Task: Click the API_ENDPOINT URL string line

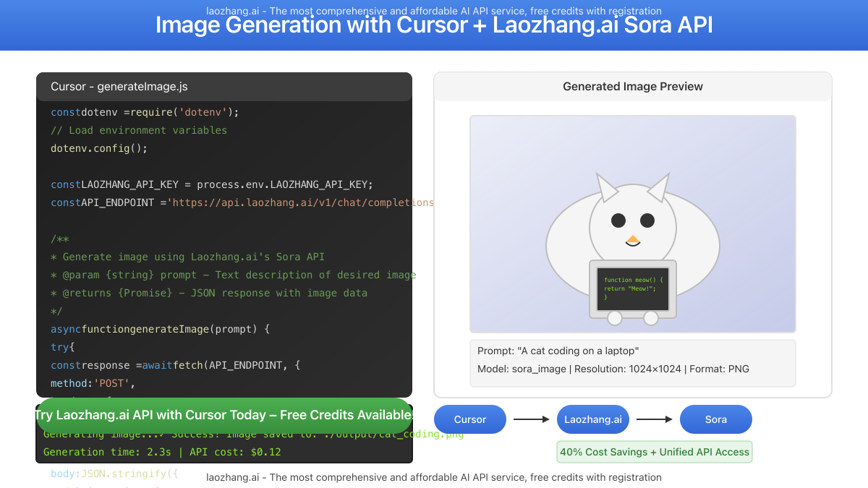Action: tap(242, 202)
